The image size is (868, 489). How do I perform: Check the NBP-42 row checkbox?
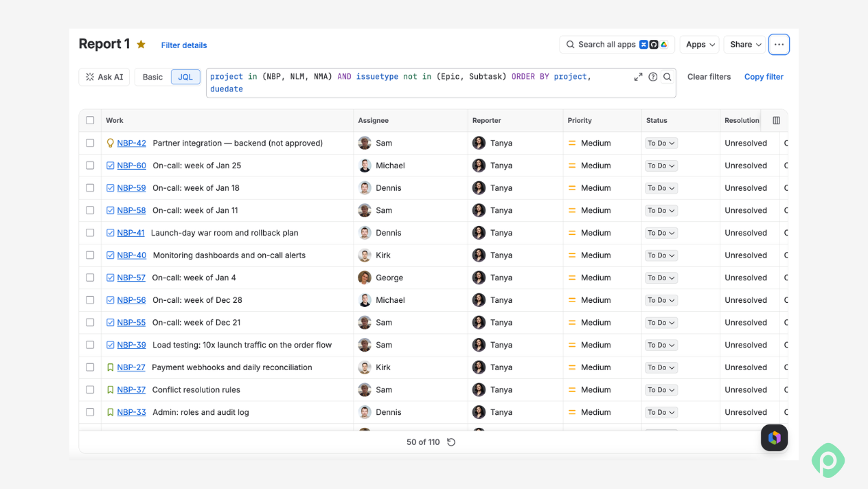90,143
